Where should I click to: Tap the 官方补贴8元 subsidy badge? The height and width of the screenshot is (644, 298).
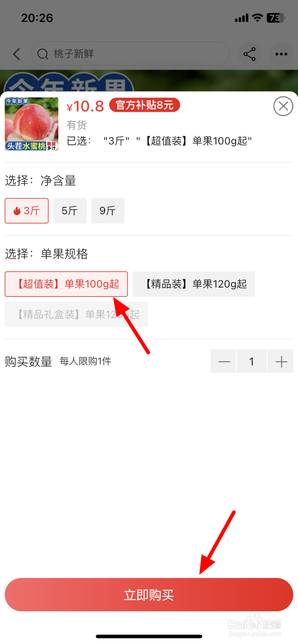145,105
